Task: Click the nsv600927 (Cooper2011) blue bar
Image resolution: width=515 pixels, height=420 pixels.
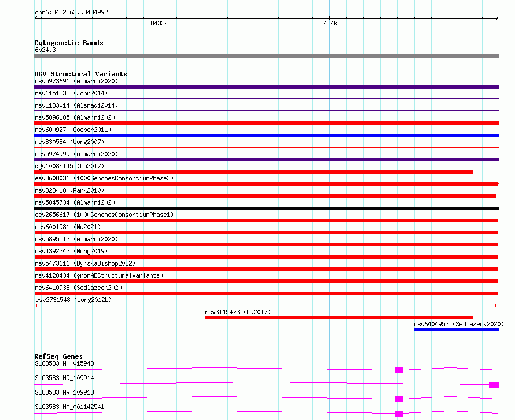Action: tap(266, 135)
